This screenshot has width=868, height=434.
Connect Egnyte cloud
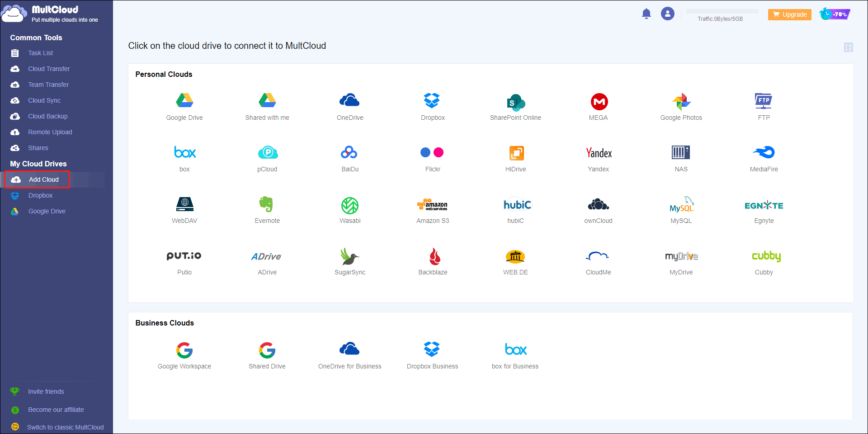(764, 205)
